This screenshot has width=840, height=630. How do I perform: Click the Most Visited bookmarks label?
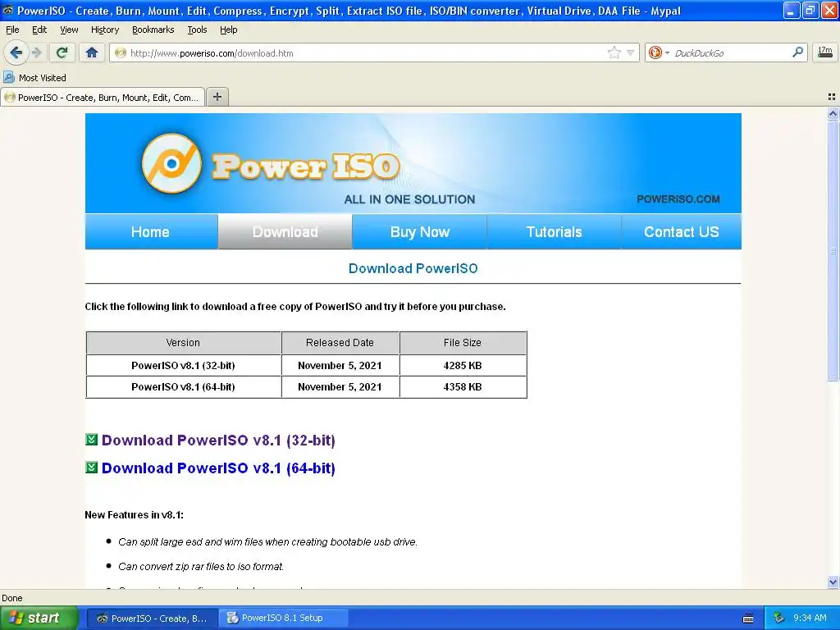[43, 78]
